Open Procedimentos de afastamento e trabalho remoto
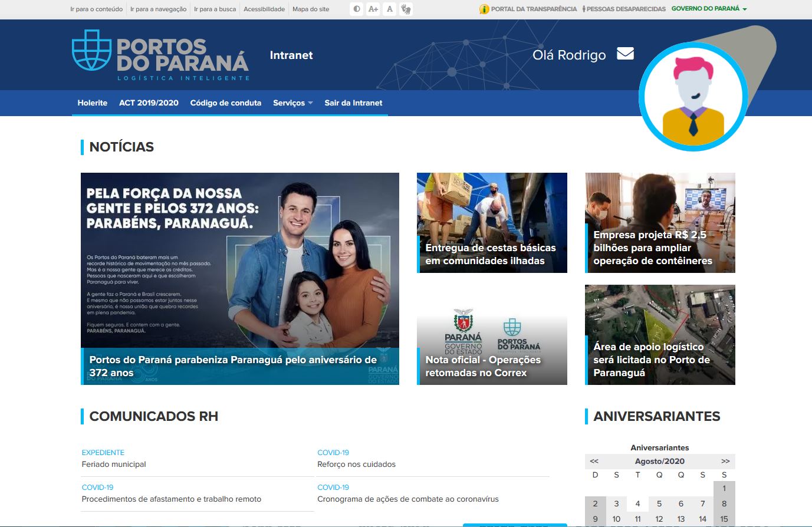This screenshot has height=527, width=812. click(172, 499)
